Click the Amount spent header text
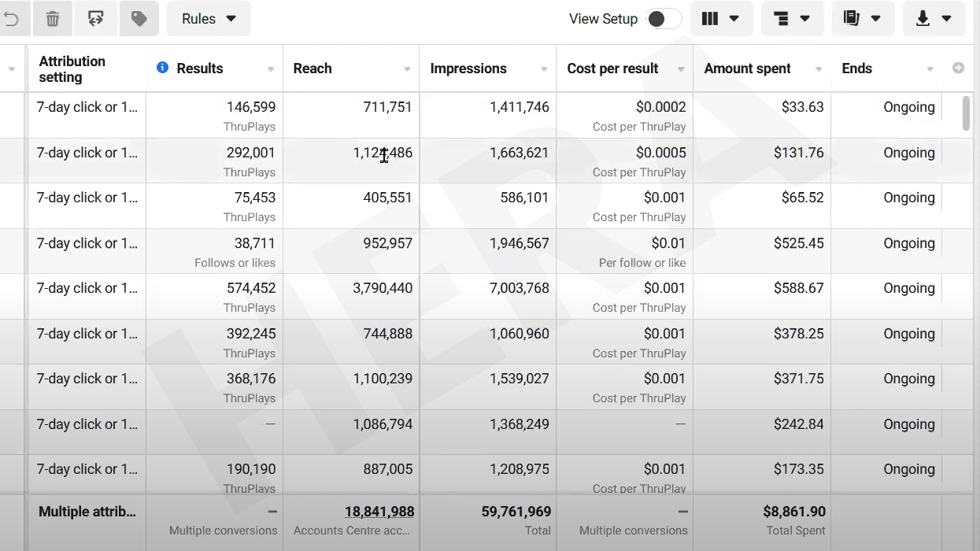Viewport: 980px width, 551px height. 747,68
